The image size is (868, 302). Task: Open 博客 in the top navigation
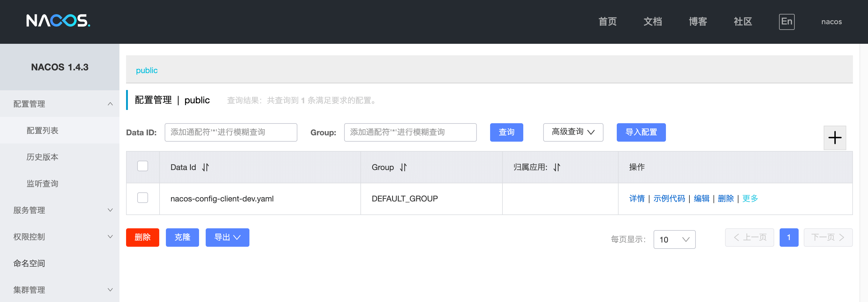pos(698,22)
